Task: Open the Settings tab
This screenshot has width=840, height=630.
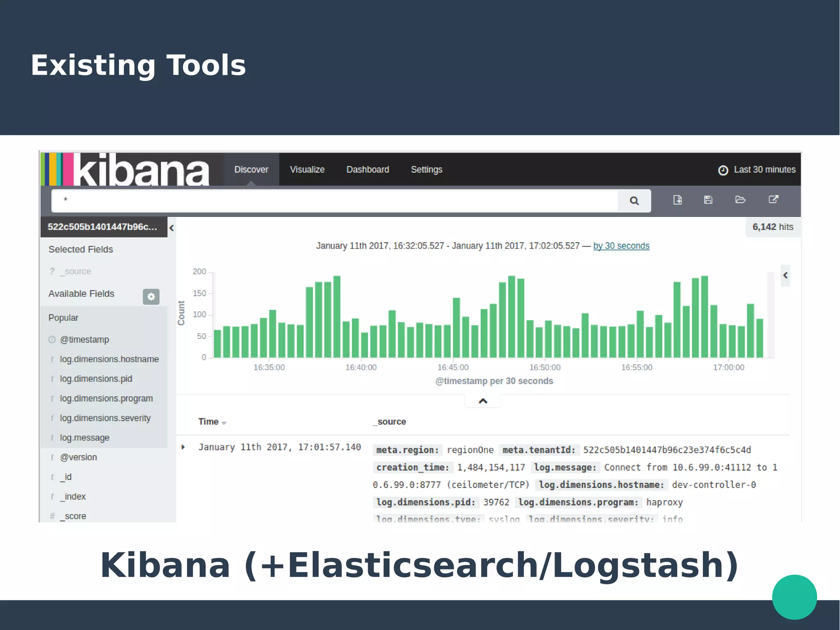Action: 427,170
